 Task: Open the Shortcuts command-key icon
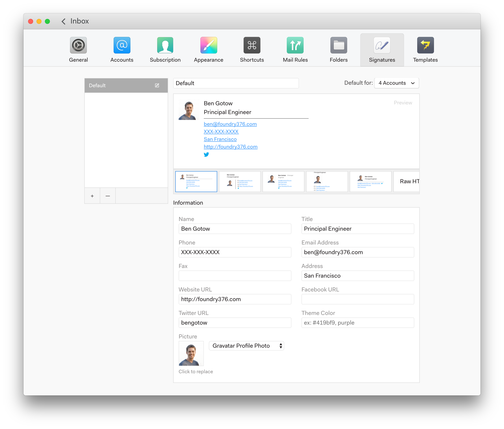click(252, 45)
